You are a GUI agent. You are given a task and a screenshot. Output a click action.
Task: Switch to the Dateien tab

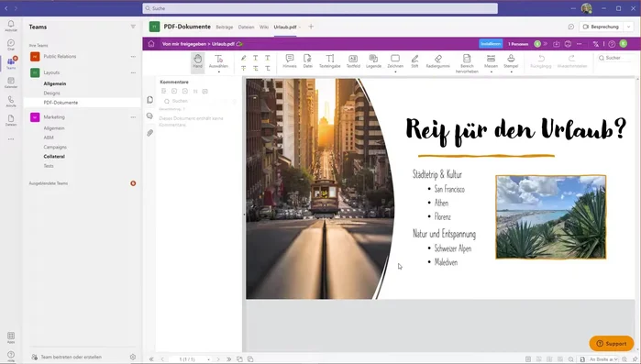(x=246, y=27)
